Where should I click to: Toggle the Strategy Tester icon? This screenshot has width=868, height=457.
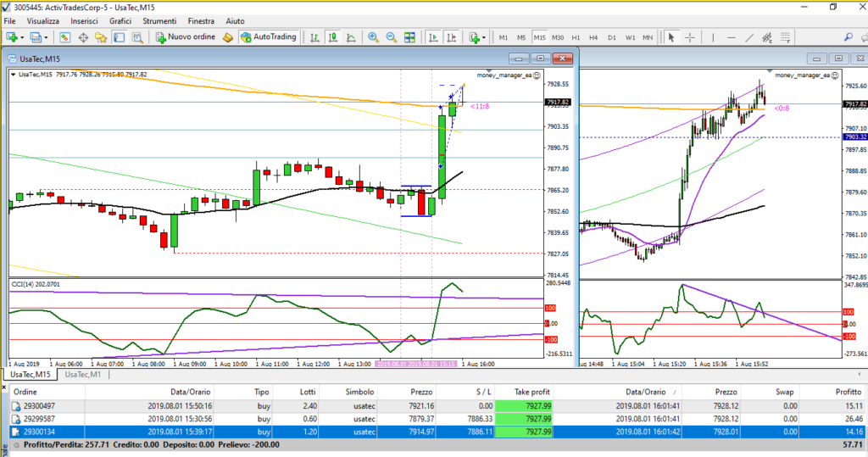(137, 37)
